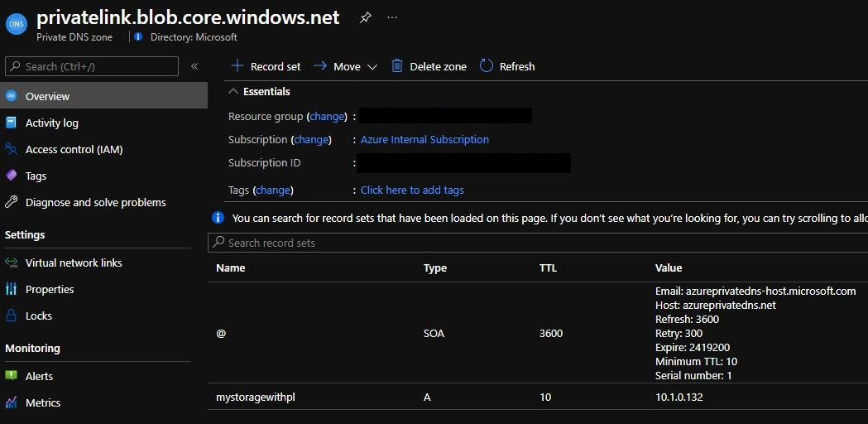This screenshot has height=424, width=868.
Task: Click the 3600 TTL cell
Action: coord(551,334)
